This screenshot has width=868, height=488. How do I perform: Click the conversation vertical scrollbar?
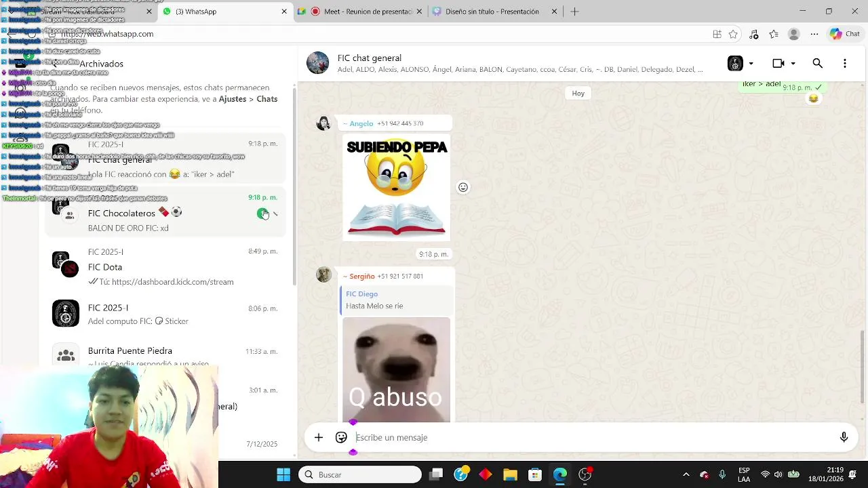(x=863, y=366)
